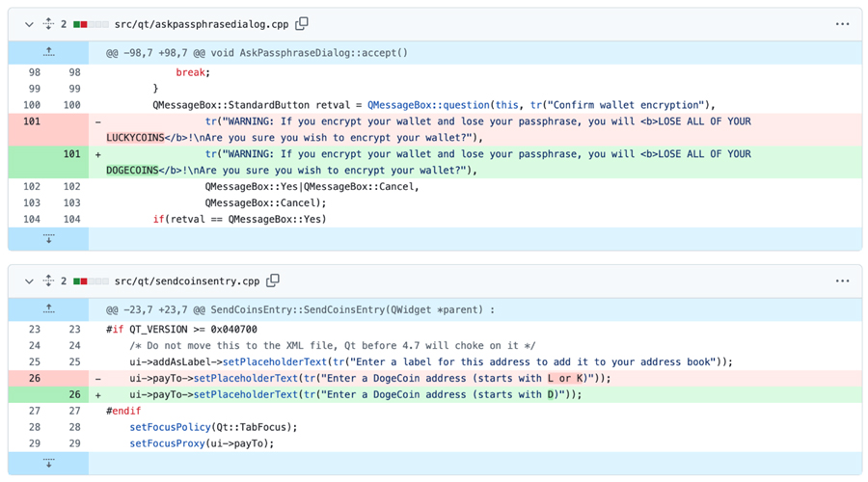Open options menu for askpassphrasedialog.cpp
This screenshot has height=482, width=868.
coord(842,24)
